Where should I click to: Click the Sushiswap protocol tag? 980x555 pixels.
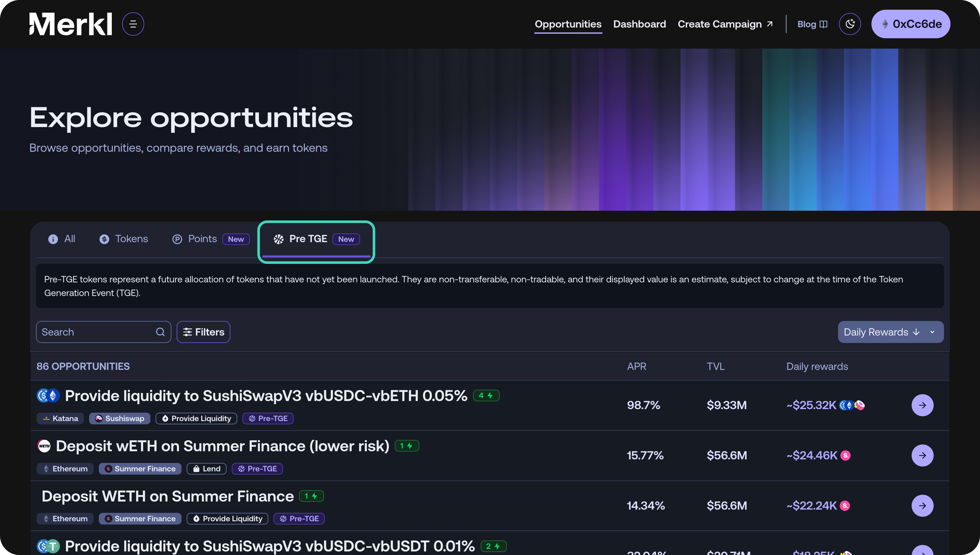point(120,419)
